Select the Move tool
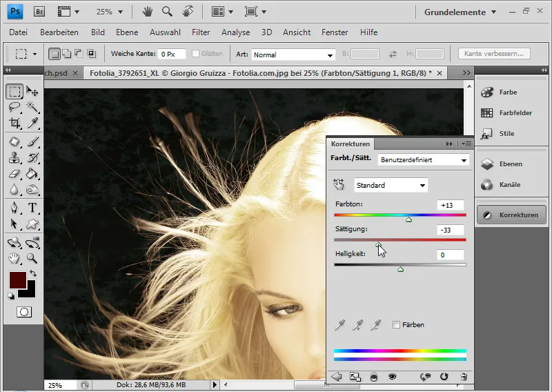The height and width of the screenshot is (392, 552). [x=32, y=92]
